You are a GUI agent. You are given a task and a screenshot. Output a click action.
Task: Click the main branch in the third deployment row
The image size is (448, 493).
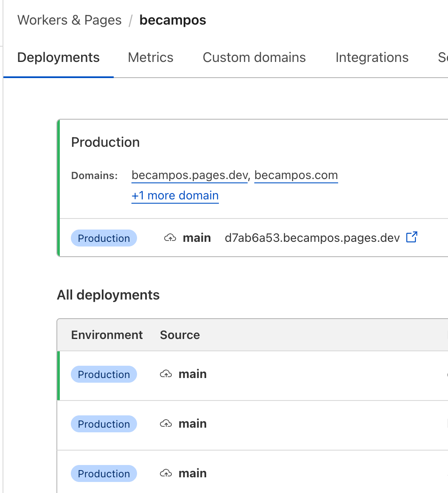coord(193,473)
